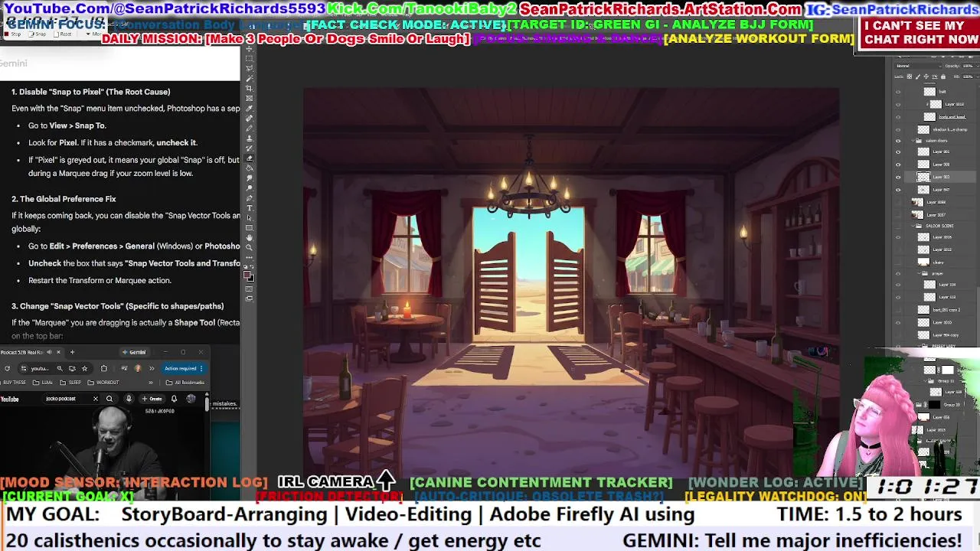This screenshot has width=980, height=551.
Task: Click Change Screen Mode icon
Action: pyautogui.click(x=249, y=298)
